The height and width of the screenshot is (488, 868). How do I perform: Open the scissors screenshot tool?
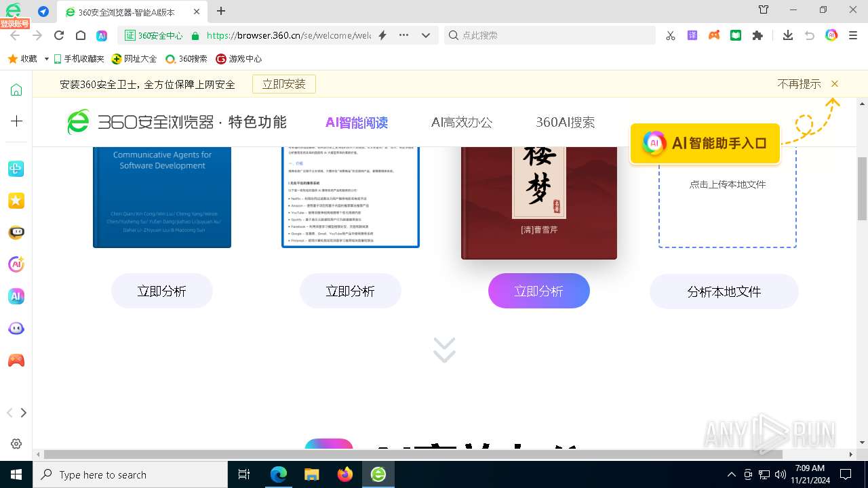[671, 35]
